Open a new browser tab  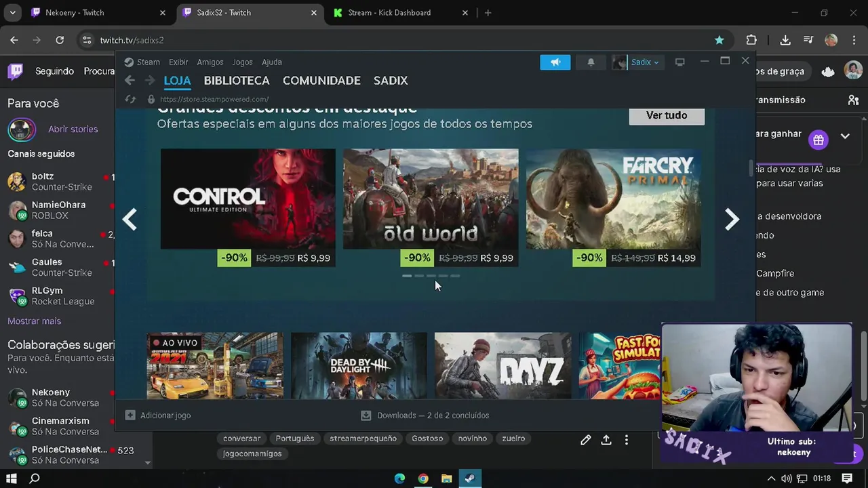pos(488,12)
